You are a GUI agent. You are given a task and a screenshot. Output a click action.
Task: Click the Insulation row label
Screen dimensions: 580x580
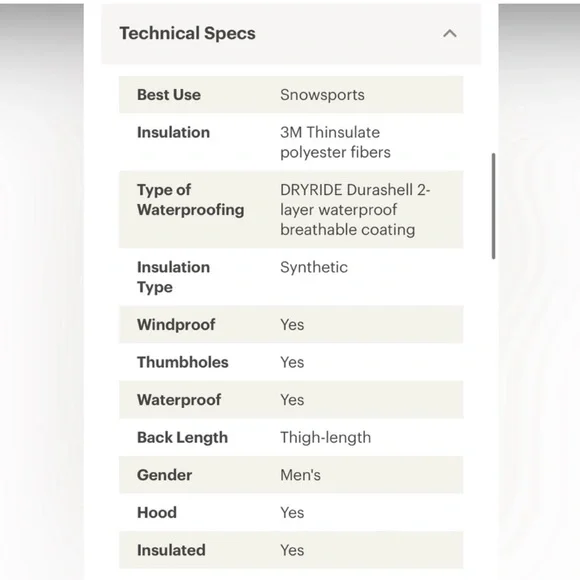pyautogui.click(x=173, y=132)
